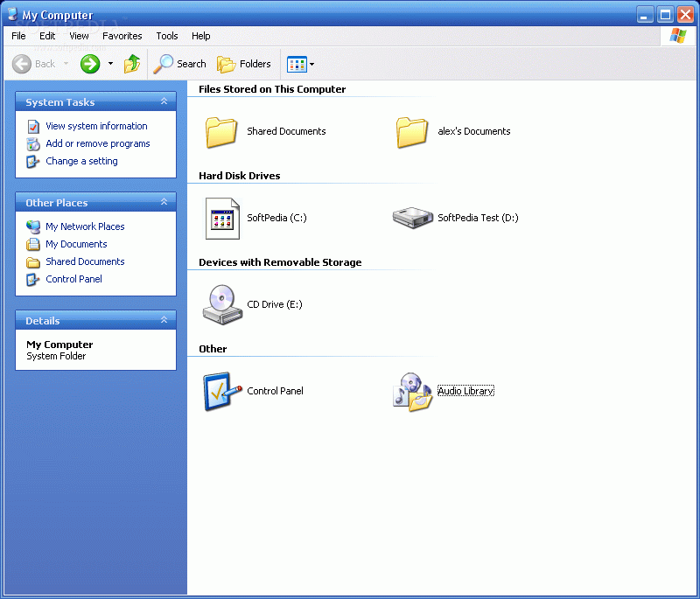Open the Search magnifier tool
The height and width of the screenshot is (599, 700).
pyautogui.click(x=179, y=64)
